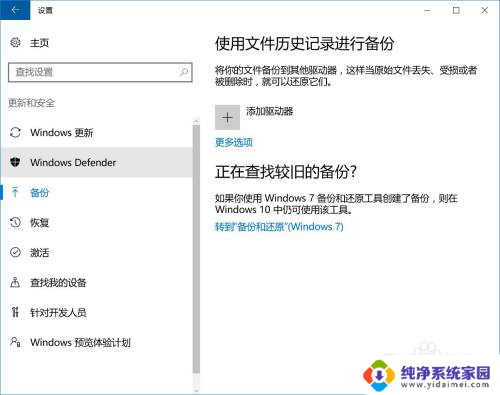Screen dimensions: 500x395
Task: Click the Windows 预览体验计划 insider icon
Action: click(x=15, y=342)
